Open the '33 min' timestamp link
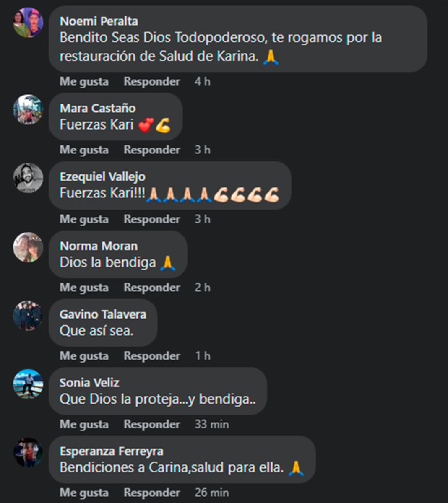This screenshot has height=503, width=448. point(212,424)
